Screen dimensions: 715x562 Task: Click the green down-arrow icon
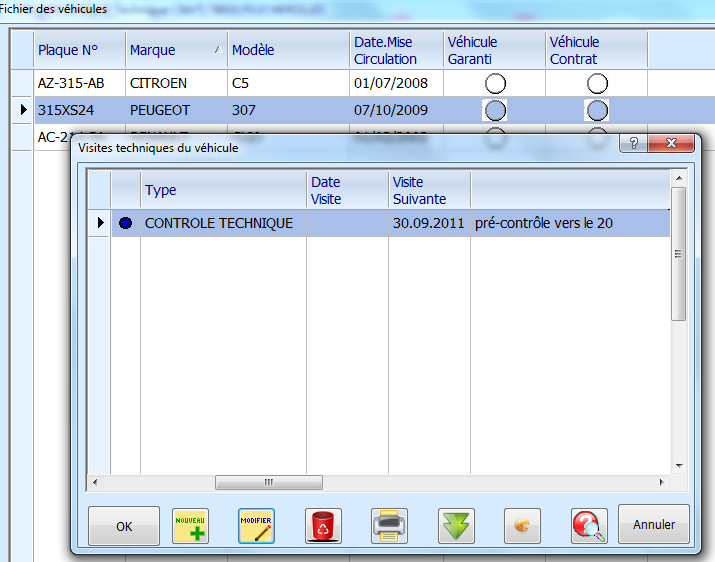(456, 525)
